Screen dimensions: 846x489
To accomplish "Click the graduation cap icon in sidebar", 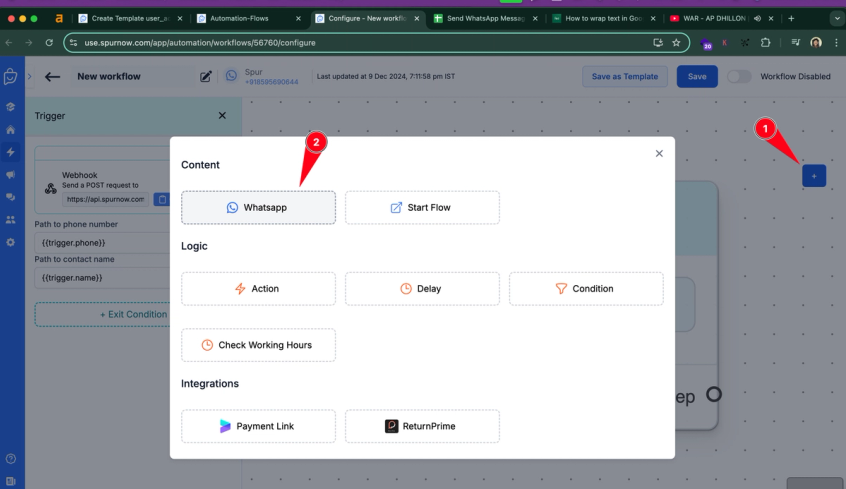I will pos(10,107).
